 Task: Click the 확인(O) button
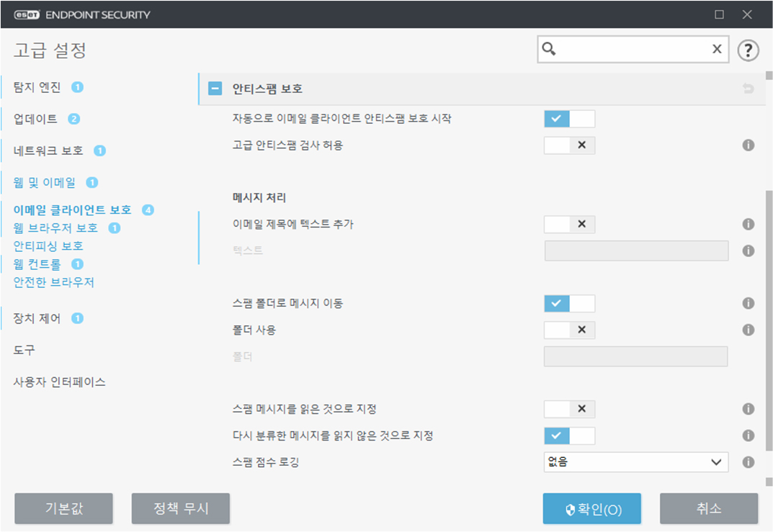click(592, 509)
